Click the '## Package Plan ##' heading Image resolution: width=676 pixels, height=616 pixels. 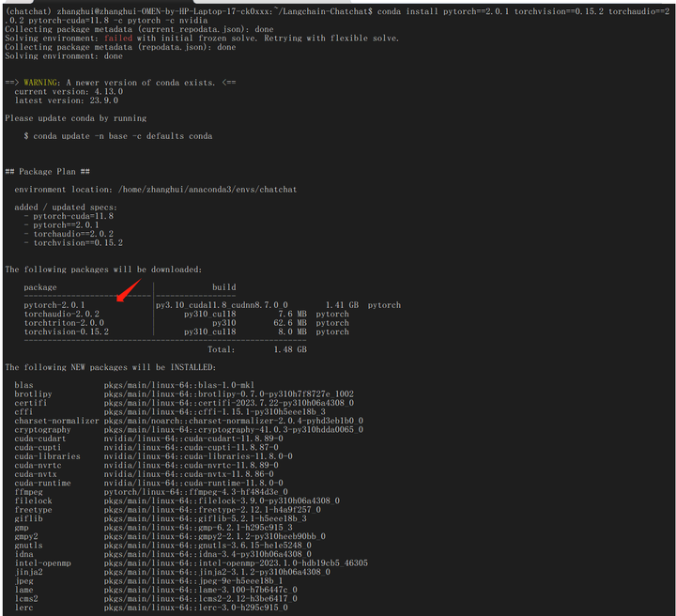pos(48,172)
